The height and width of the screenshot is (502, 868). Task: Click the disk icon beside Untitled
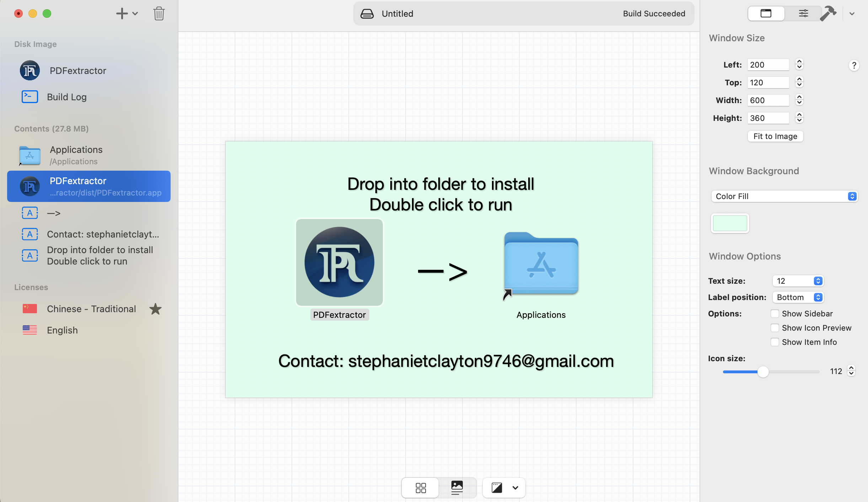pos(367,14)
